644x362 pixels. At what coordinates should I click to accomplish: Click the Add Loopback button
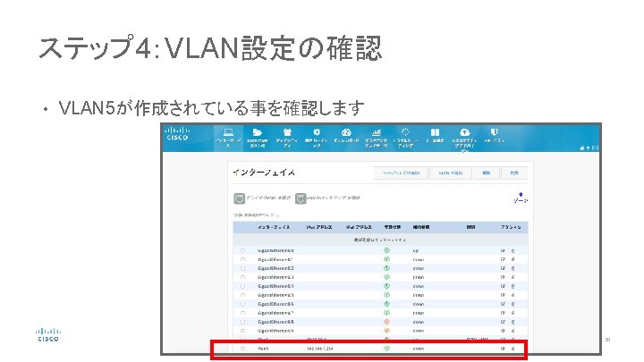click(401, 173)
